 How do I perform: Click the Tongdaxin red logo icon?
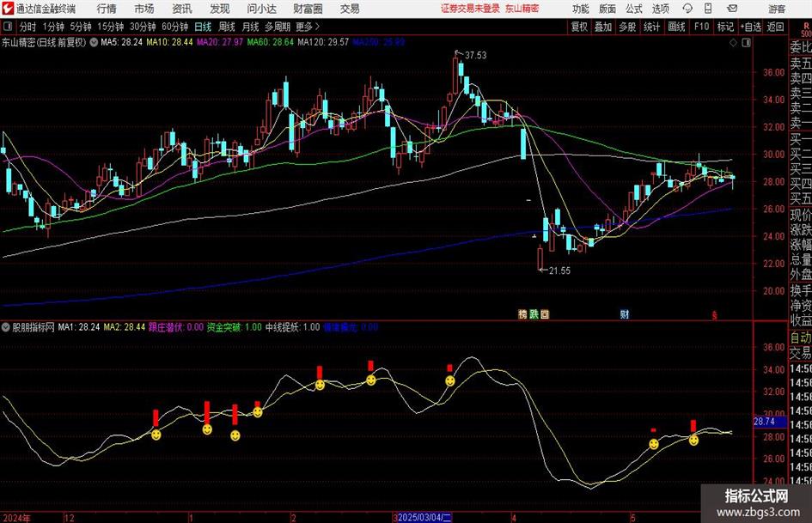click(7, 8)
